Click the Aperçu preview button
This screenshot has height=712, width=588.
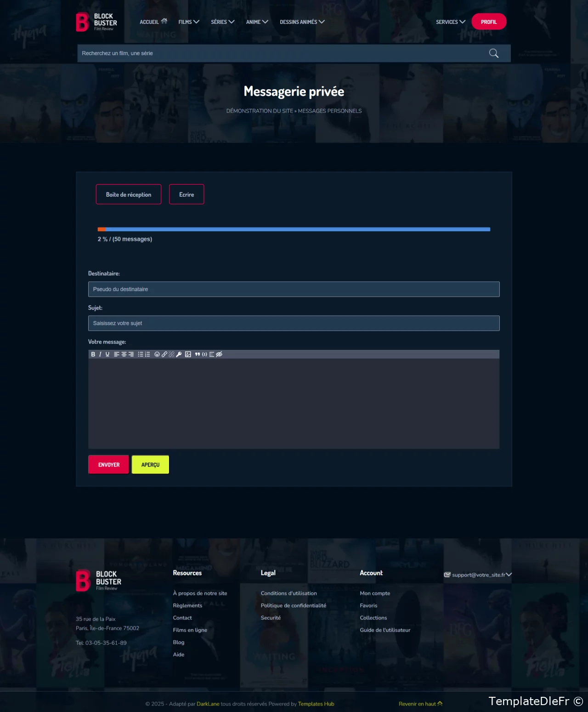pos(150,465)
